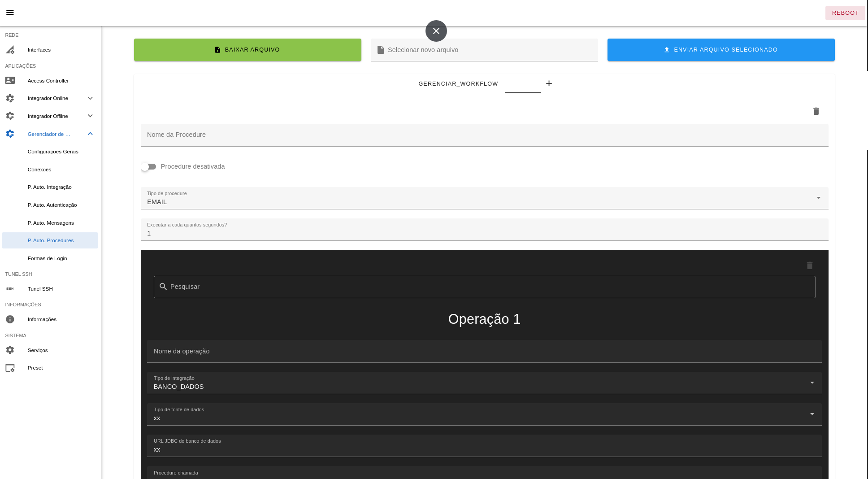Expand the Integrador Online submenu

point(90,98)
